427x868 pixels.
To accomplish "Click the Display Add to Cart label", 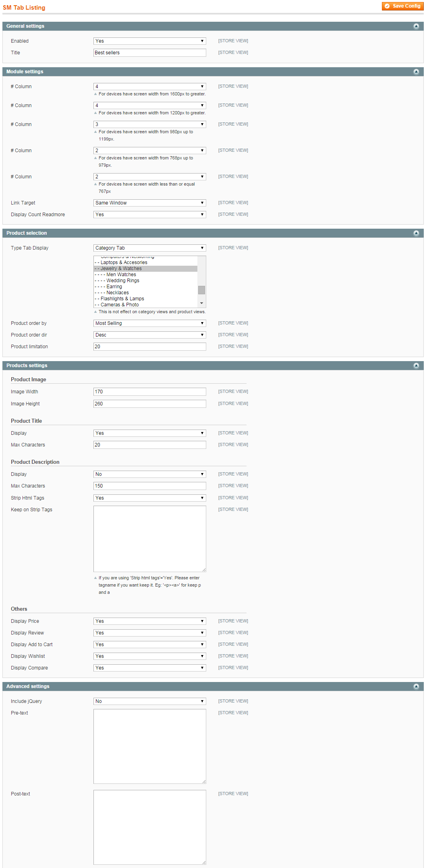I will click(32, 645).
